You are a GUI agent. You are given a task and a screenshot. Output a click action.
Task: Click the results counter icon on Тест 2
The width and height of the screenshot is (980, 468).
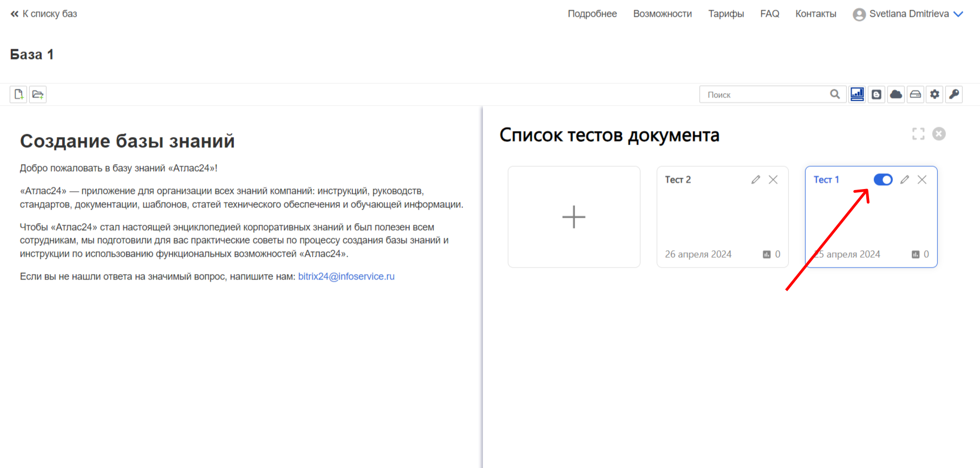point(767,255)
